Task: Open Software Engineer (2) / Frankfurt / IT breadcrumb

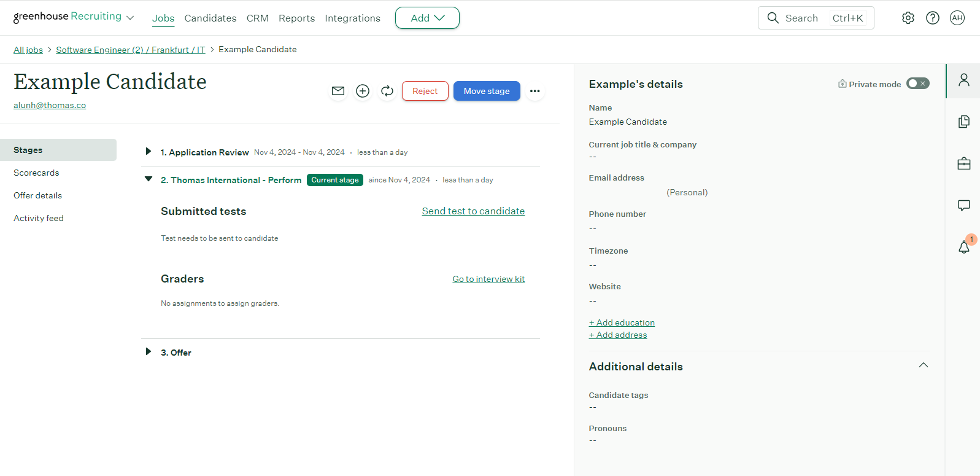Action: (131, 50)
